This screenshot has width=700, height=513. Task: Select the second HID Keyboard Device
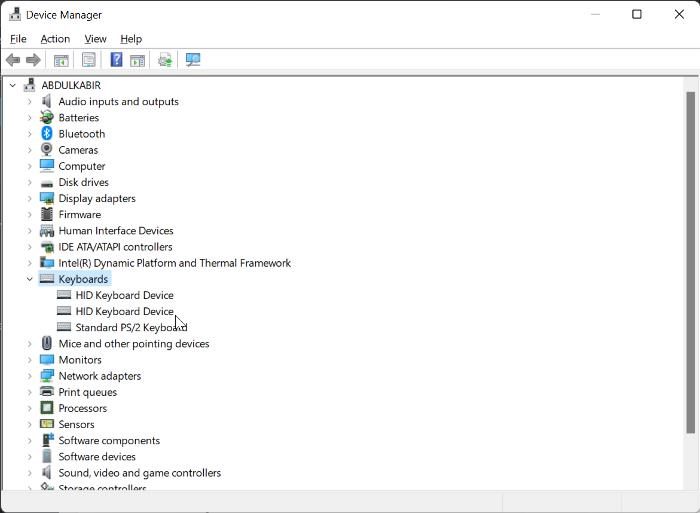click(125, 311)
